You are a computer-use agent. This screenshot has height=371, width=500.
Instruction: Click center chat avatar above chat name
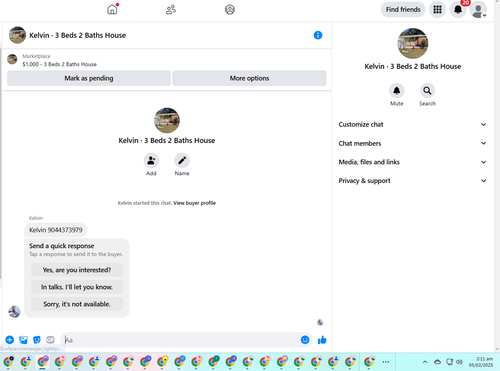click(x=167, y=120)
